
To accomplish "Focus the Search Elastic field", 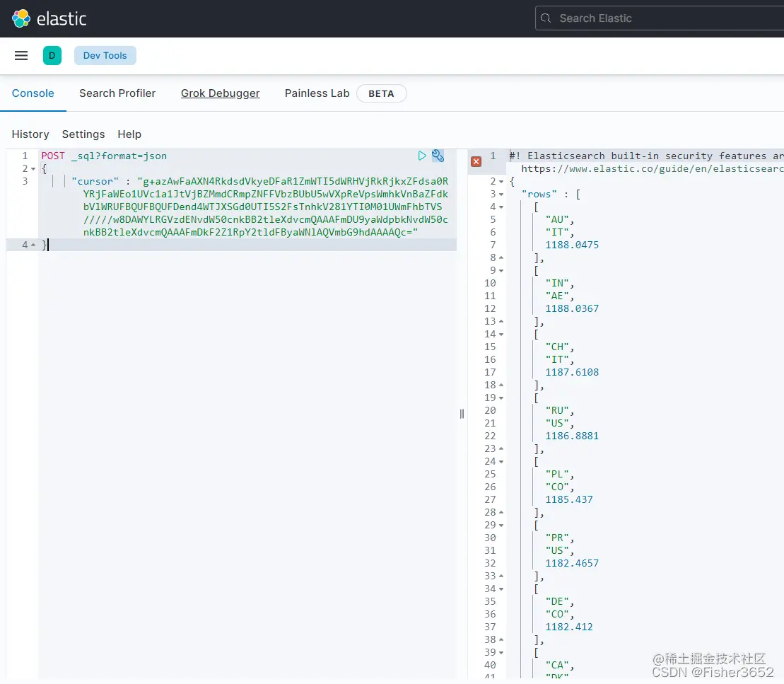I will click(x=660, y=18).
